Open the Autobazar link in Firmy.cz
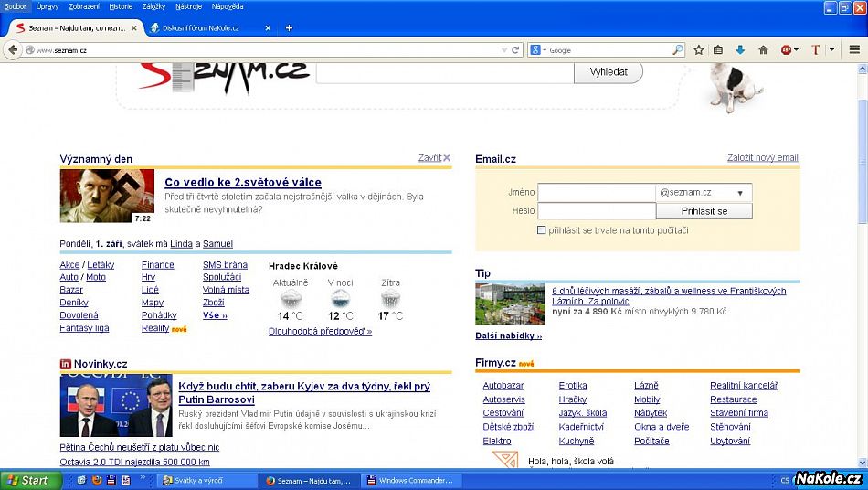This screenshot has height=490, width=868. pyautogui.click(x=503, y=386)
